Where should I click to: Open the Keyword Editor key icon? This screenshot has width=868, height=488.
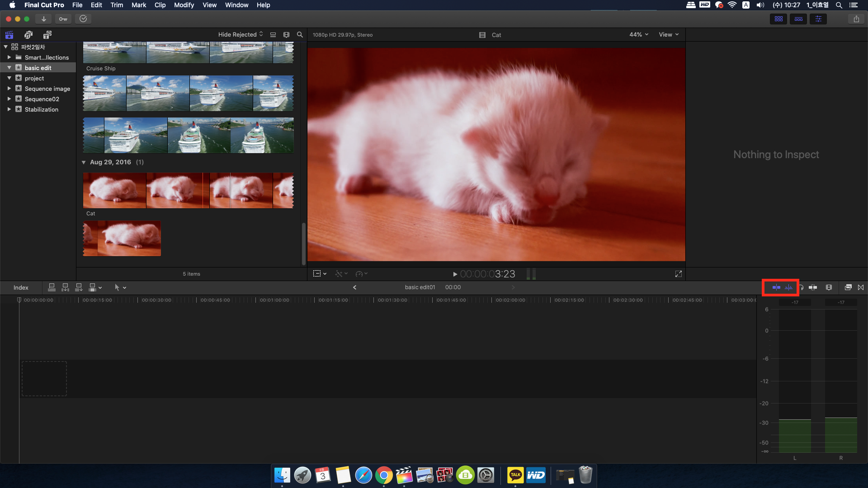(63, 19)
